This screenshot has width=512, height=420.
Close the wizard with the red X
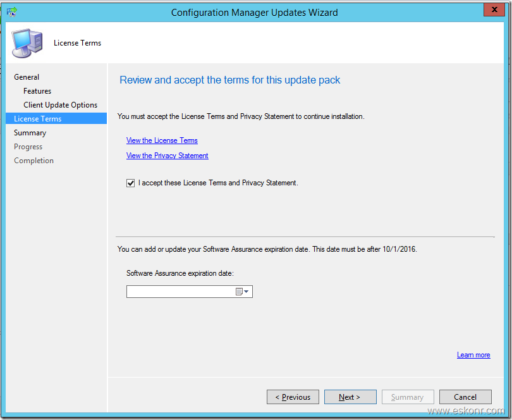point(494,9)
